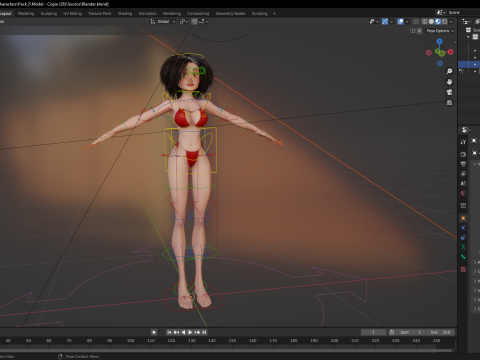Viewport: 480px width, 360px height.
Task: Click the pan hand viewport icon
Action: point(449,82)
